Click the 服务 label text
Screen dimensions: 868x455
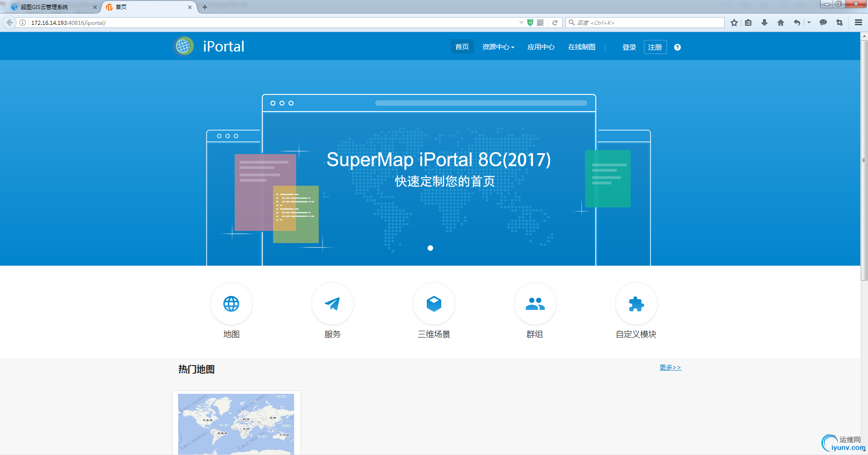click(333, 334)
